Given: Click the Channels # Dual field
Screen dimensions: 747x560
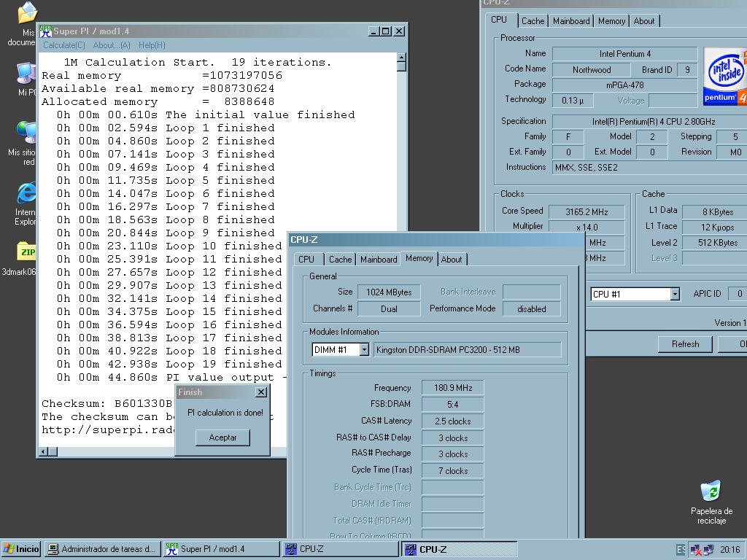Looking at the screenshot, I should [389, 308].
